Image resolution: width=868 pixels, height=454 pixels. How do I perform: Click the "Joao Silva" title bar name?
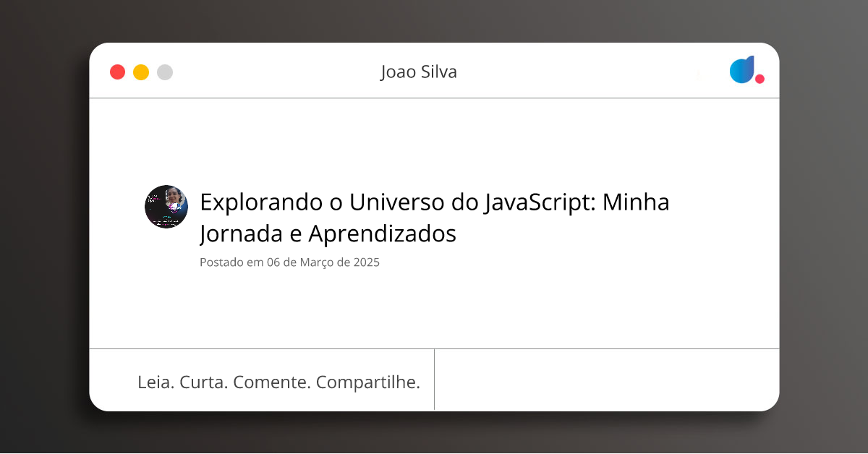click(419, 72)
